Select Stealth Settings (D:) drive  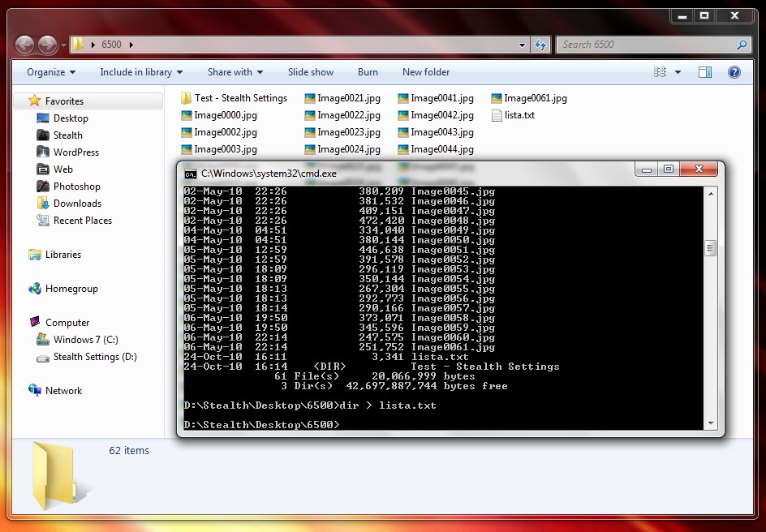pos(94,357)
